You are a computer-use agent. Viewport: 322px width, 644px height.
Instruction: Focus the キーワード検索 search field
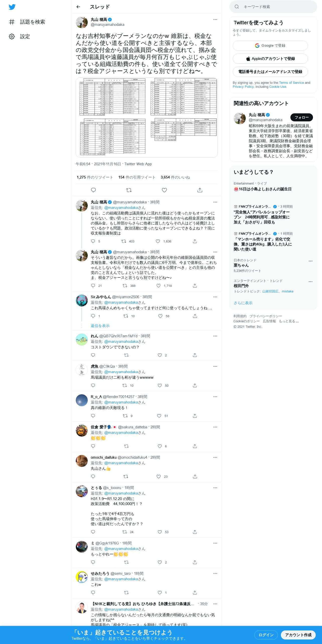pos(273,7)
